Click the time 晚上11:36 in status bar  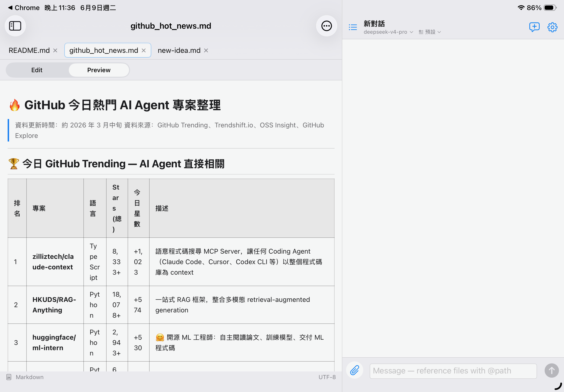point(60,8)
